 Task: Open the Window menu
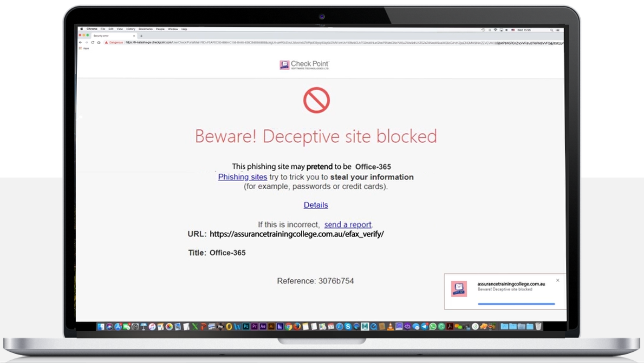173,29
